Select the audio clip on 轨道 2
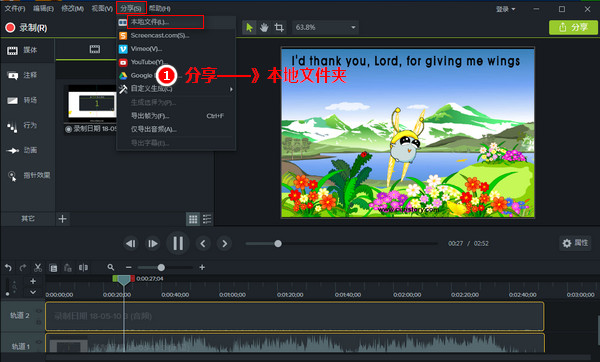The width and height of the screenshot is (600, 362). (295, 316)
